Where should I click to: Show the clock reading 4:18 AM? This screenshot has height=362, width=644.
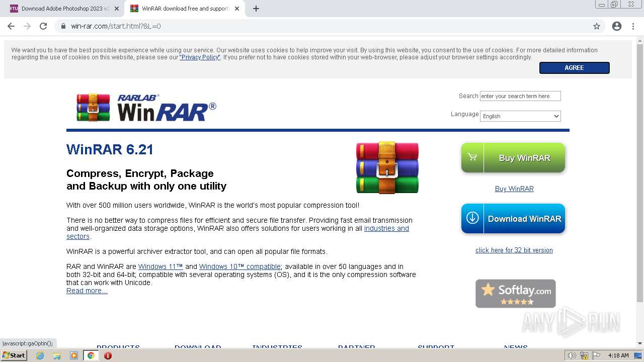click(618, 355)
